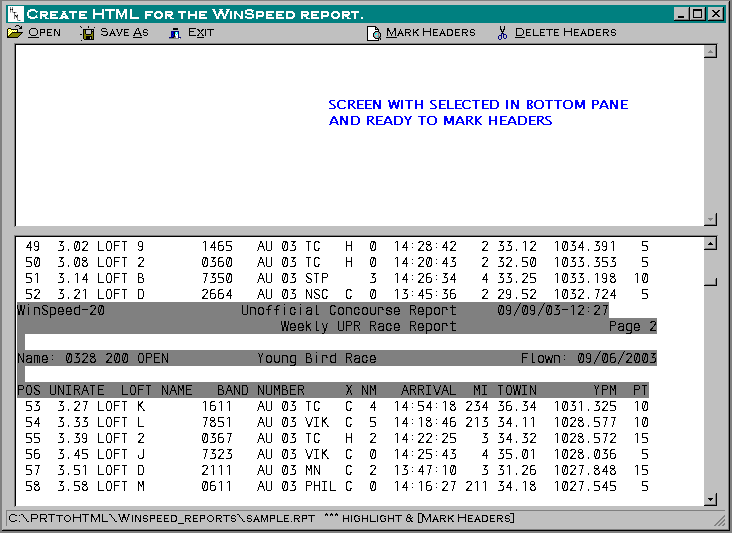Click row 49 'LOFT 9' text
This screenshot has width=732, height=533.
point(121,246)
